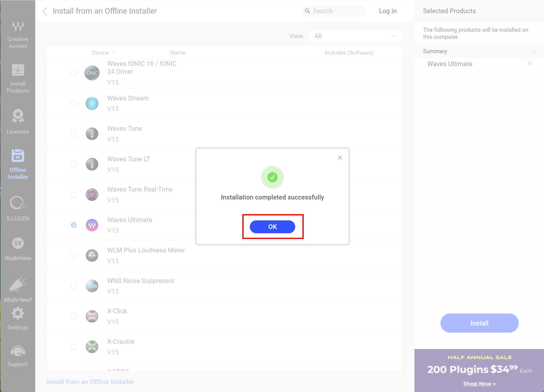Show What's New announcements
This screenshot has height=392, width=544.
click(18, 289)
